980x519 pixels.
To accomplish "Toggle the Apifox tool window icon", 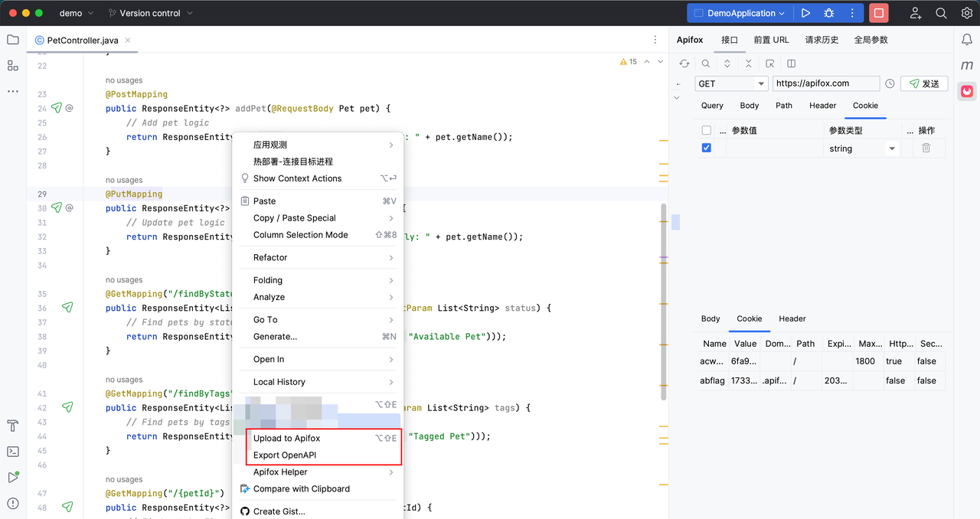I will click(967, 91).
